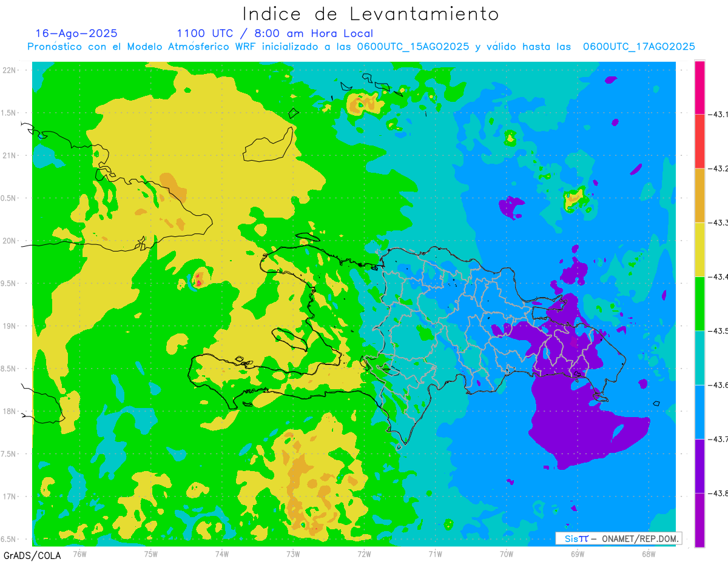Click the longitude label "74W"

tap(222, 554)
